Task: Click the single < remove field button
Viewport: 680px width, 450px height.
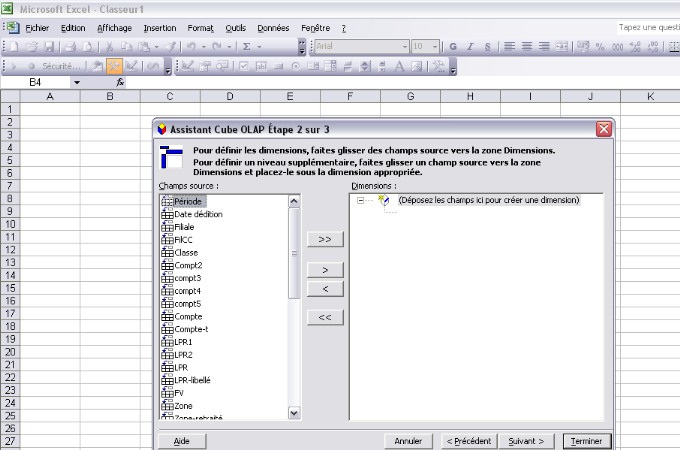Action: point(325,289)
